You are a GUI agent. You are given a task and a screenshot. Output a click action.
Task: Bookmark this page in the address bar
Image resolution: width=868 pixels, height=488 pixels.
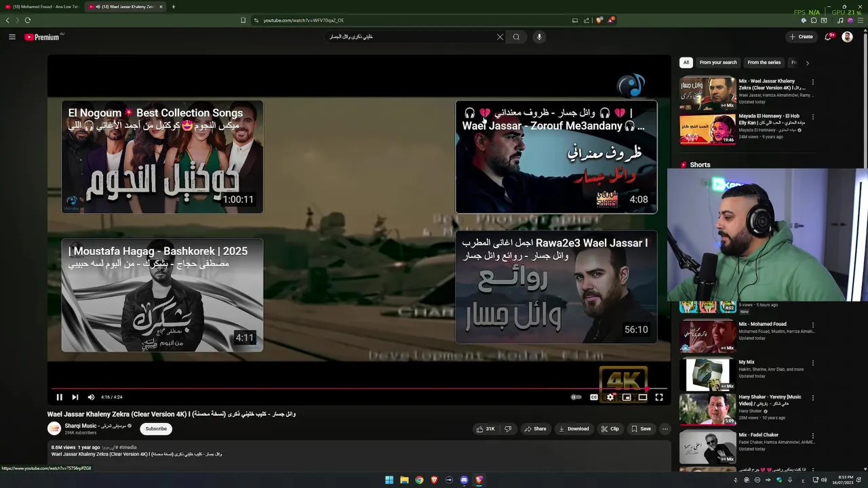pos(243,20)
